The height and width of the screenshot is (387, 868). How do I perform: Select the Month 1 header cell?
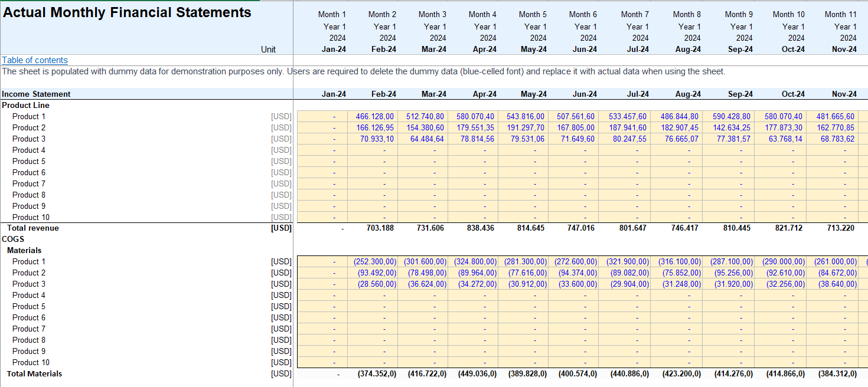coord(332,14)
